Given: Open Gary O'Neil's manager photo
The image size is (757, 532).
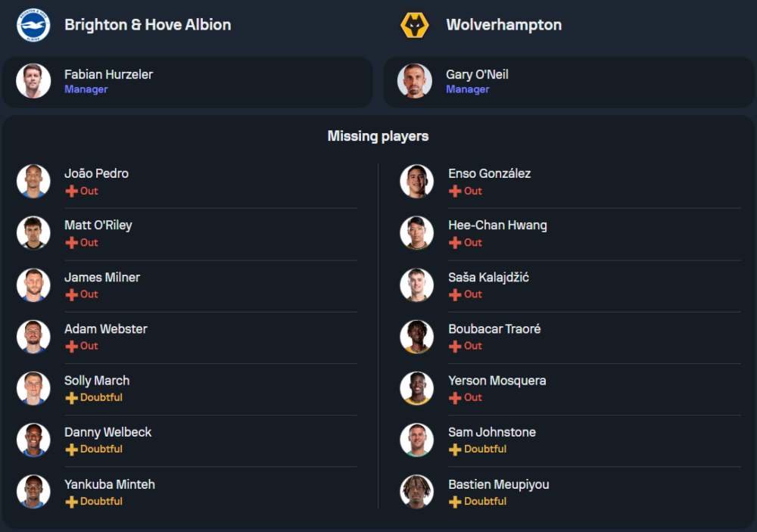Looking at the screenshot, I should click(x=415, y=81).
